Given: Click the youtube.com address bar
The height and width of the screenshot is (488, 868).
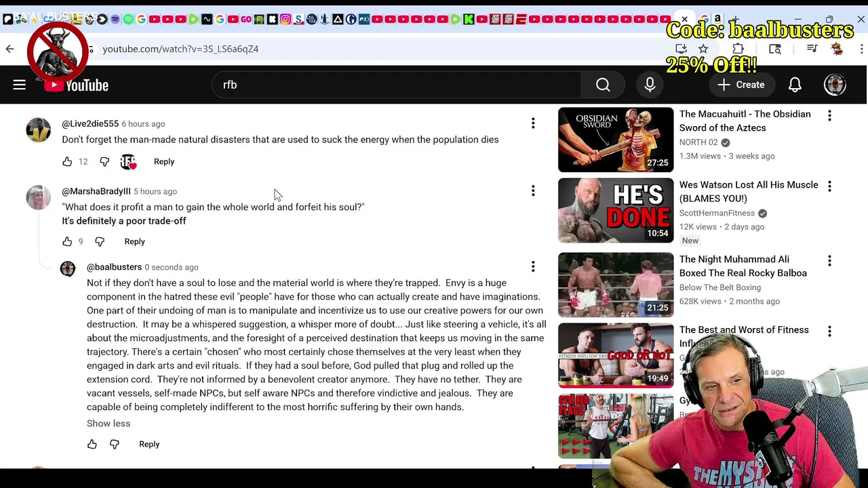Looking at the screenshot, I should click(380, 49).
